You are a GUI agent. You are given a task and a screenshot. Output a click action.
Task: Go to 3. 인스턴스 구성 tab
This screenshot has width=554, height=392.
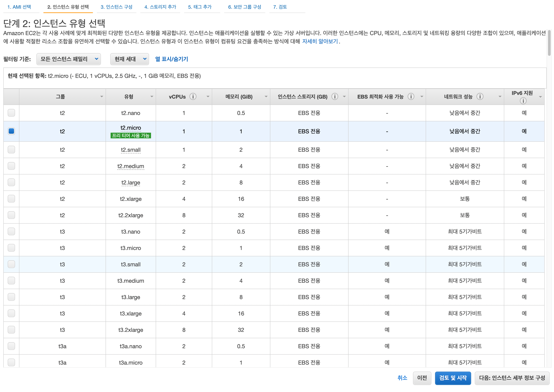point(117,7)
